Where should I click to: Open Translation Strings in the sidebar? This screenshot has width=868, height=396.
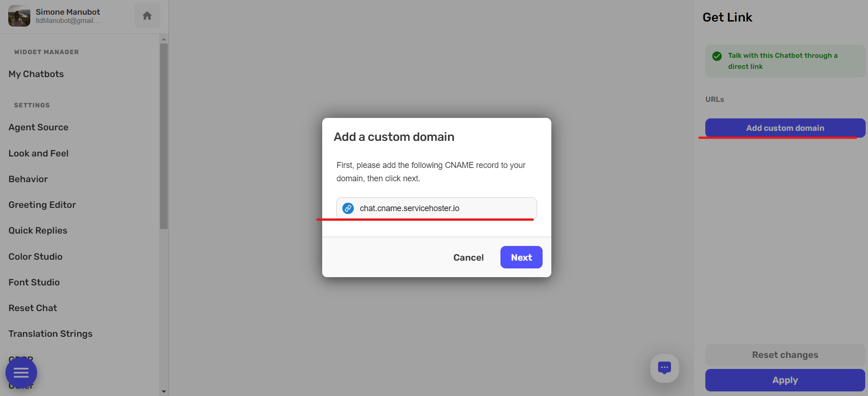[x=50, y=334]
